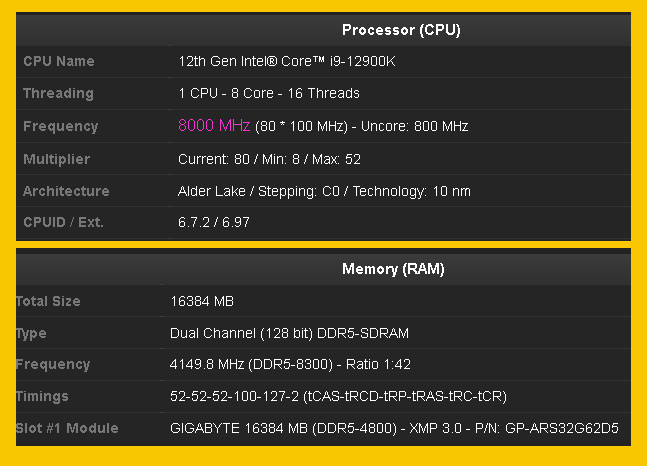647x466 pixels.
Task: Click the Memory (RAM) section header
Action: [393, 269]
